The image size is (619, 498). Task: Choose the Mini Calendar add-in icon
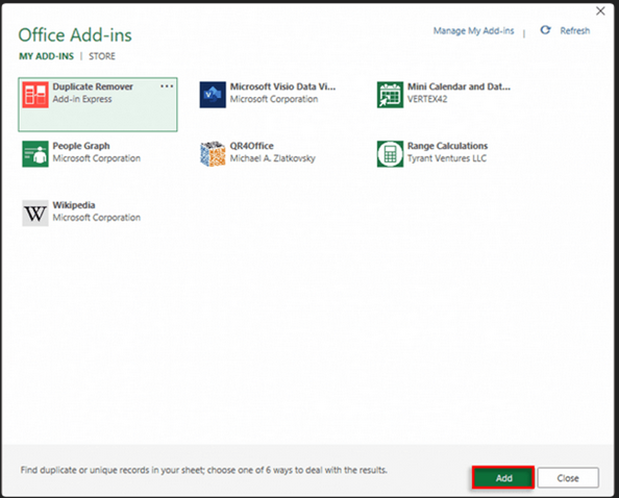[x=390, y=95]
